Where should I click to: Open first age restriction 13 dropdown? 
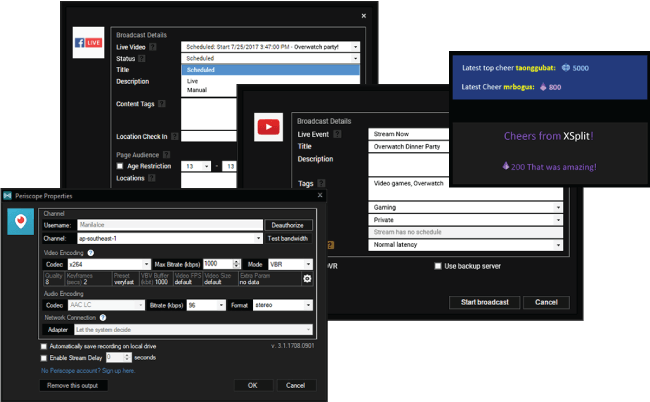[207, 166]
